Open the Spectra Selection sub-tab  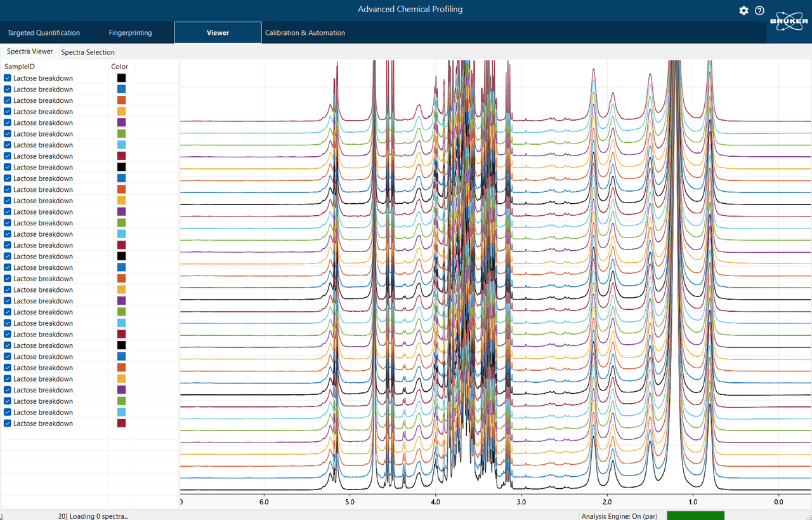[x=88, y=52]
